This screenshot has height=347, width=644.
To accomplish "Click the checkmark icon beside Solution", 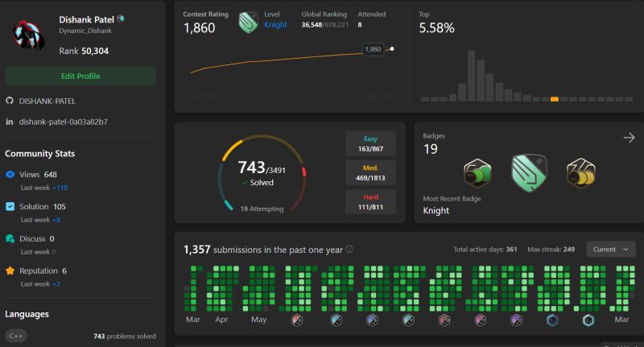I will 10,206.
